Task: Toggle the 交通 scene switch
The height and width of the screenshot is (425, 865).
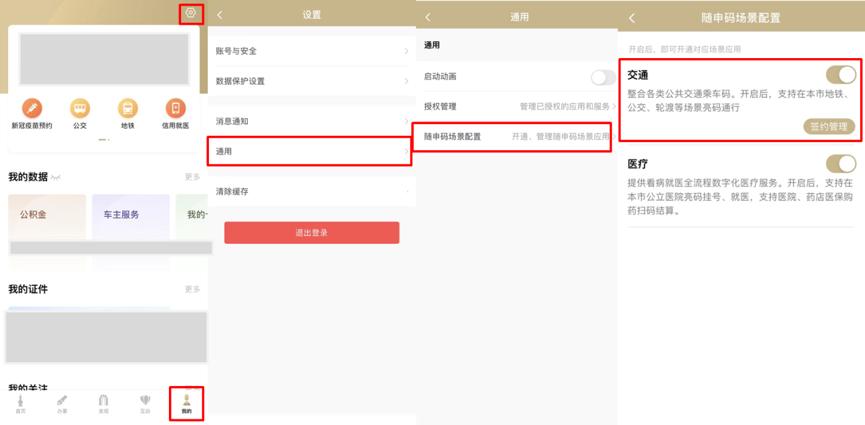Action: click(x=841, y=74)
